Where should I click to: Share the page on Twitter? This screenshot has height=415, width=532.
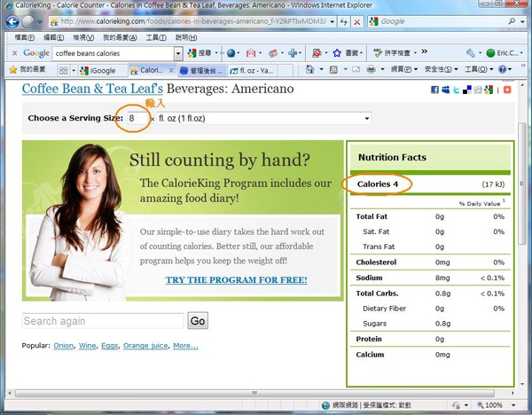pyautogui.click(x=457, y=90)
